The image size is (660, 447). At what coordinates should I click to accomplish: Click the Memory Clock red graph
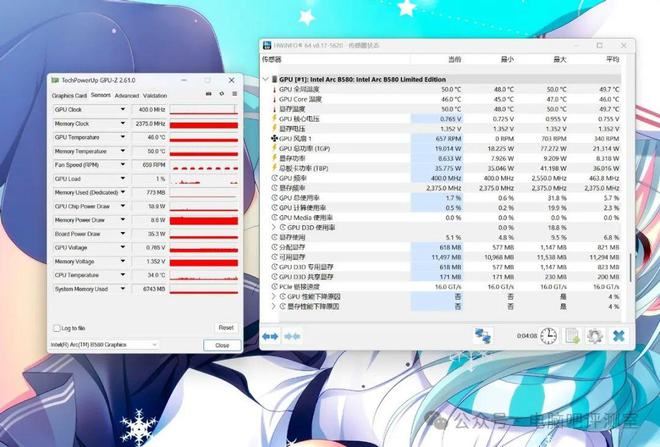[204, 124]
